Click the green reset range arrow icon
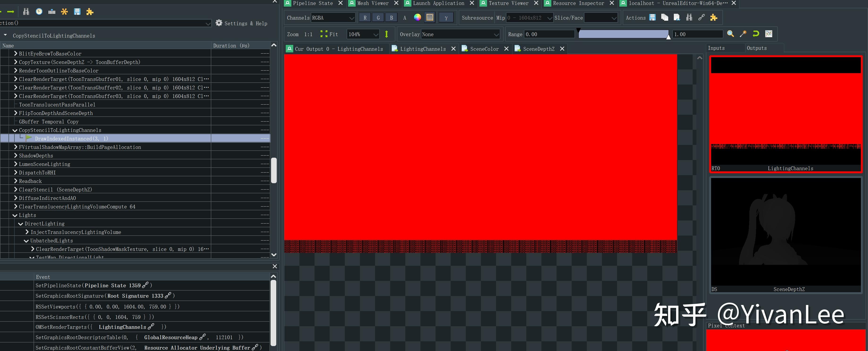Image resolution: width=868 pixels, height=351 pixels. 756,34
